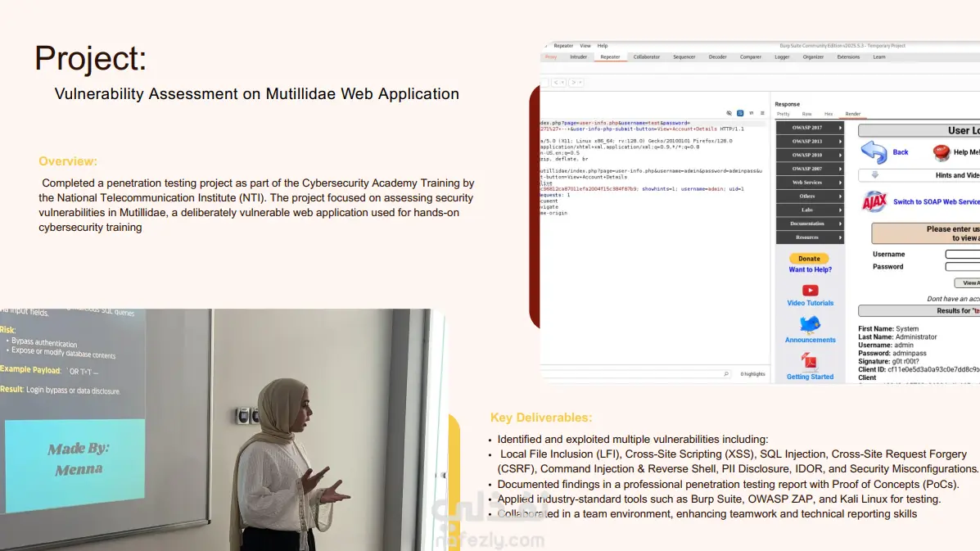Click the View Account Details button
This screenshot has width=980, height=551.
968,283
